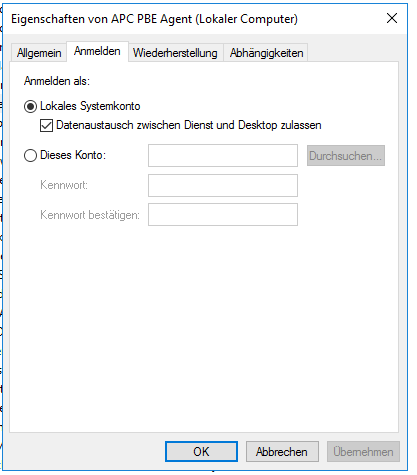Click the Datenaustausch zulassen checkbox label text
The image size is (417, 475).
189,125
